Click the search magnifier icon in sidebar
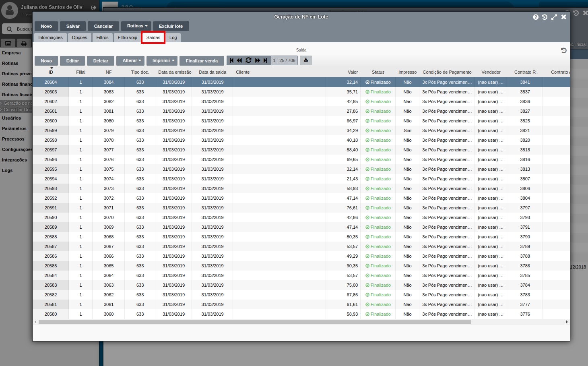The height and width of the screenshot is (366, 588). click(9, 29)
